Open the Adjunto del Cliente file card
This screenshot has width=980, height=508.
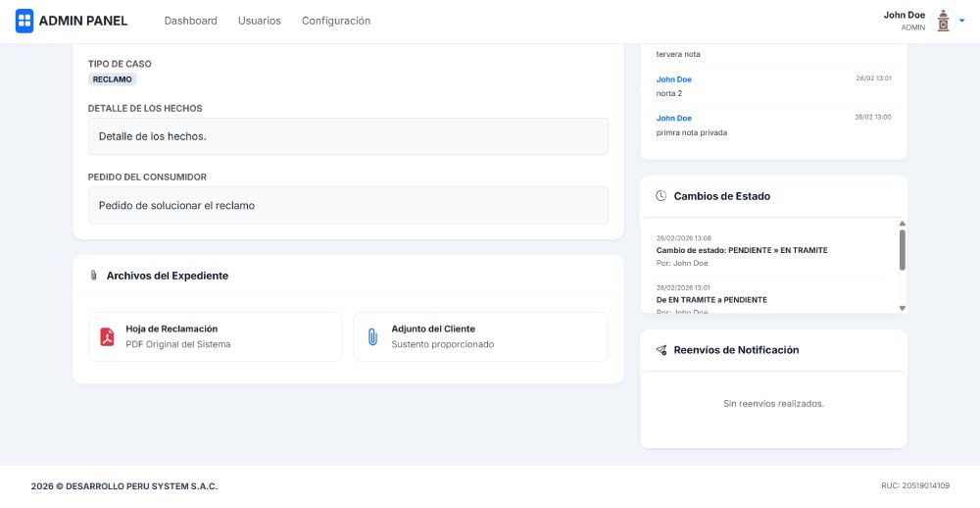click(480, 336)
